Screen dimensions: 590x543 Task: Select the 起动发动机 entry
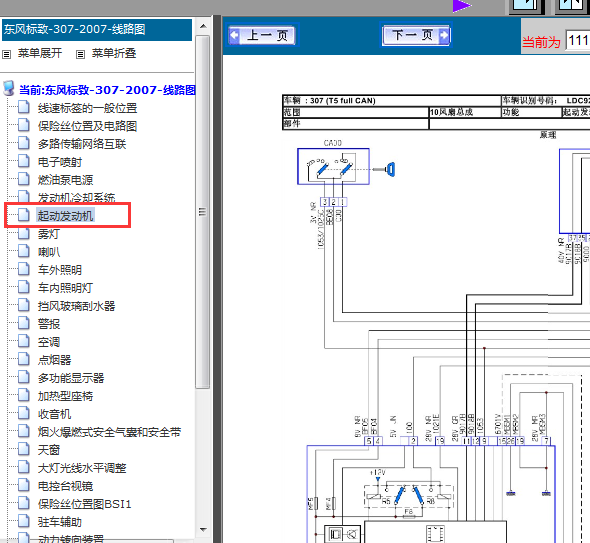tap(65, 216)
